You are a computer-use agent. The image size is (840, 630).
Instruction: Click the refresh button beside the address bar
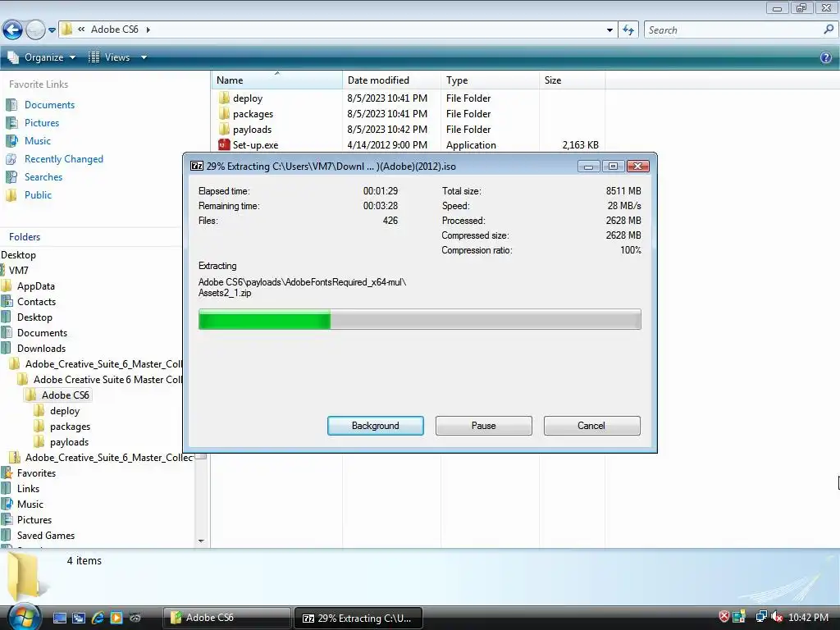[x=628, y=30]
